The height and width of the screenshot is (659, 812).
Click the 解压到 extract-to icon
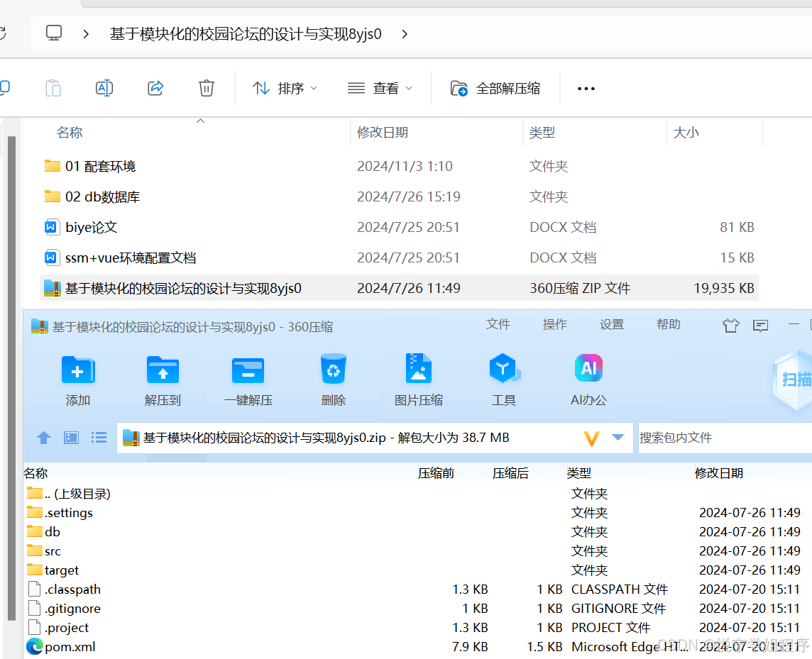(x=163, y=370)
